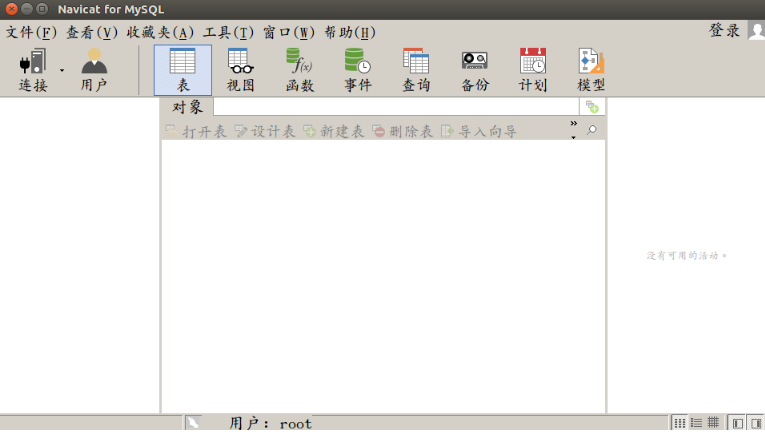Open the 备份 backup section
The height and width of the screenshot is (432, 765).
click(475, 70)
